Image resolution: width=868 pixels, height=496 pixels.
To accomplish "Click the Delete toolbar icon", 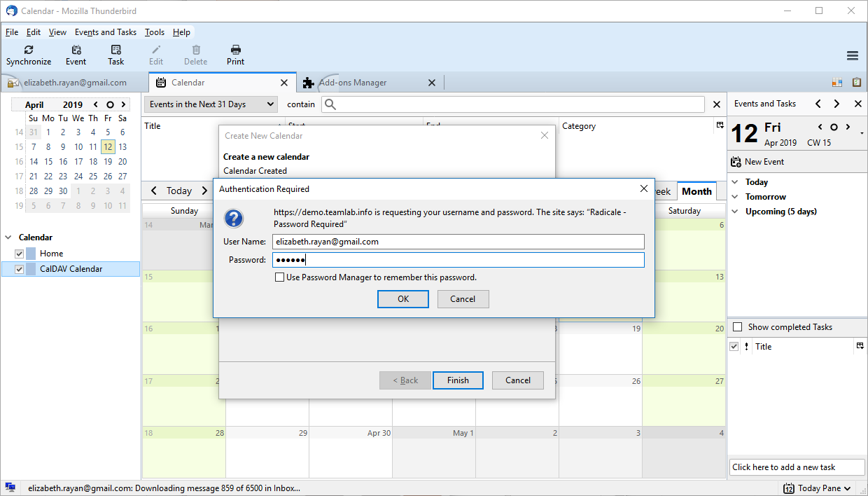I will click(x=195, y=54).
